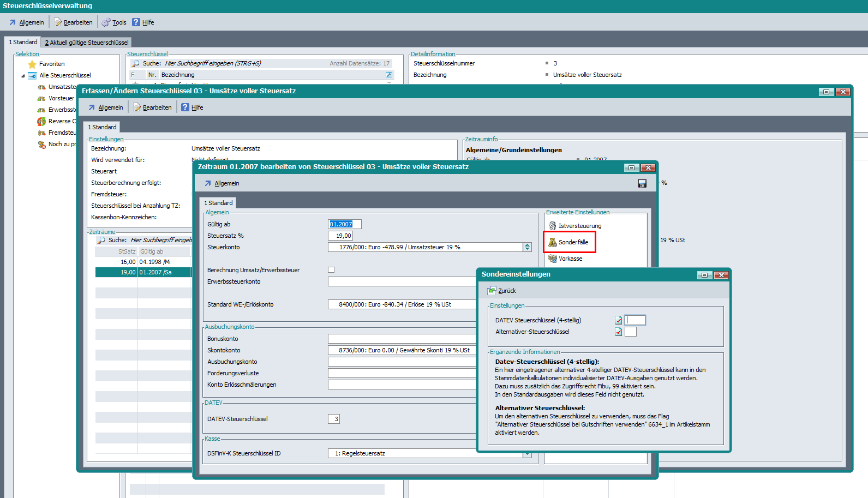Open Sonderfälle special cases settings
This screenshot has height=498, width=868.
569,242
